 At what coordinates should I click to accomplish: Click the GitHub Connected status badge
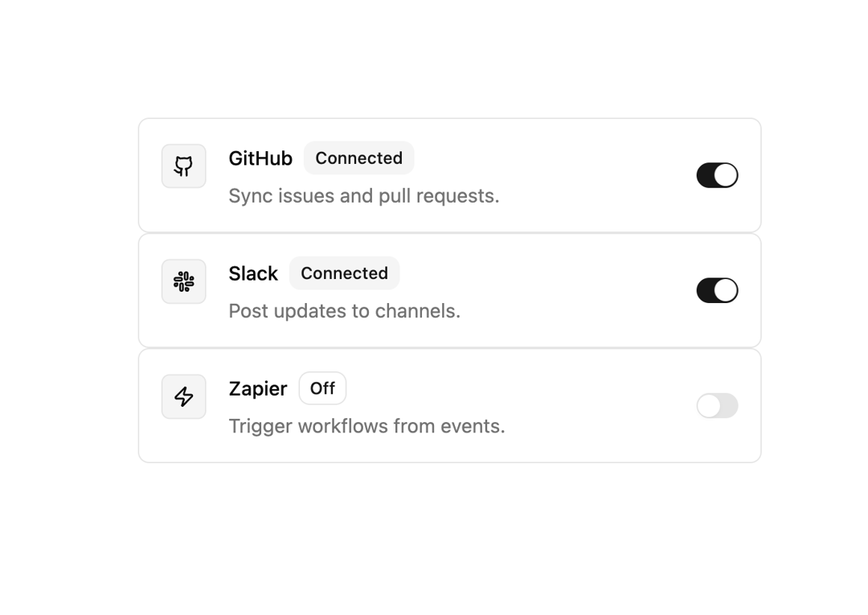(358, 158)
